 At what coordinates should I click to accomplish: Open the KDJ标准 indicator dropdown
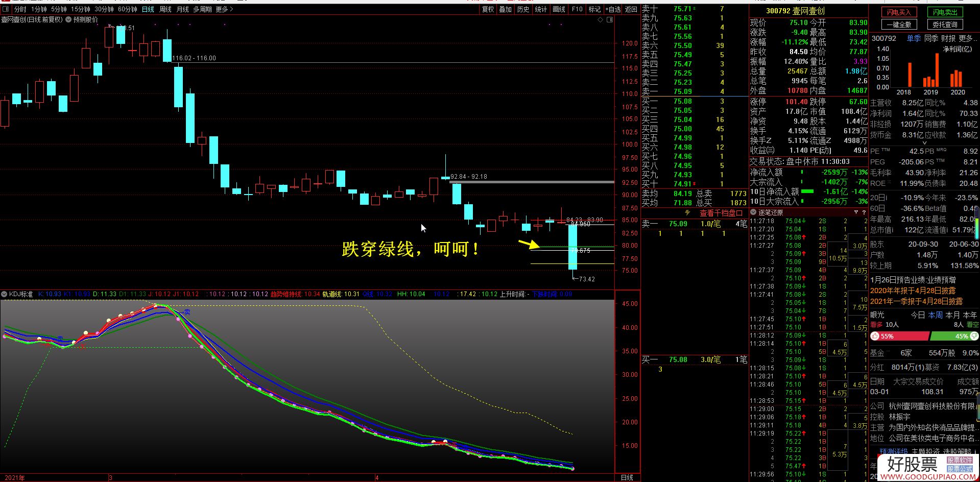point(4,294)
